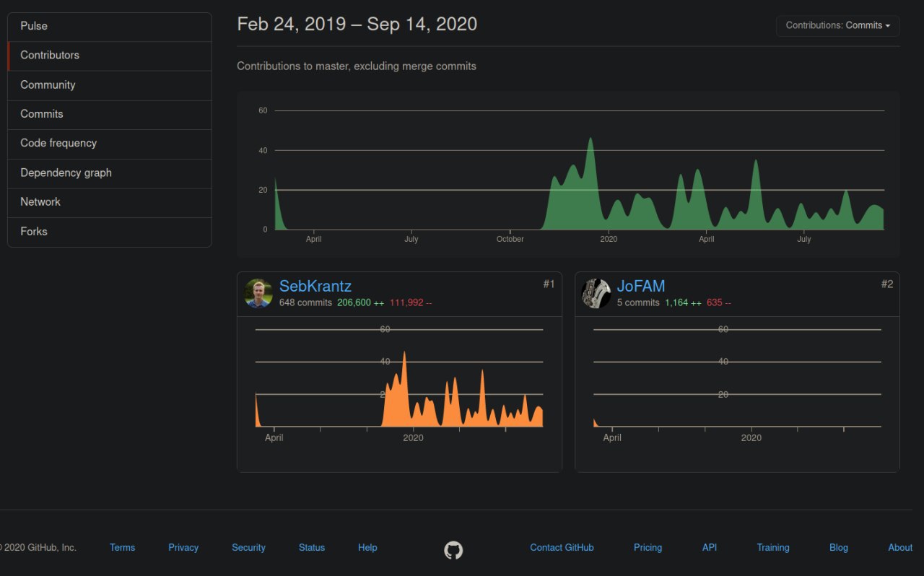The width and height of the screenshot is (924, 576).
Task: Click the #1 rank label
Action: pos(549,284)
